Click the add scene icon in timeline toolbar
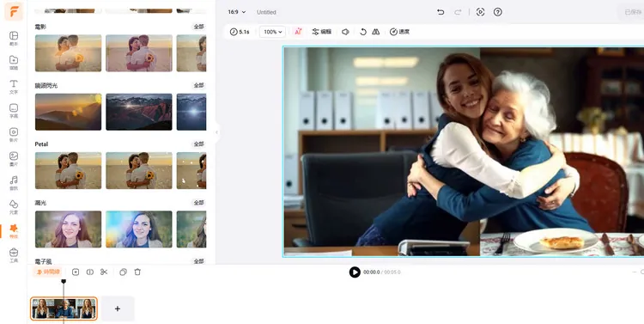644x324 pixels. (x=76, y=272)
